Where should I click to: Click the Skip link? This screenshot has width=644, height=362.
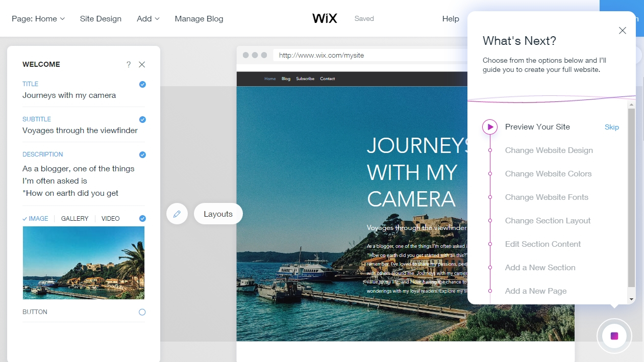click(x=612, y=127)
